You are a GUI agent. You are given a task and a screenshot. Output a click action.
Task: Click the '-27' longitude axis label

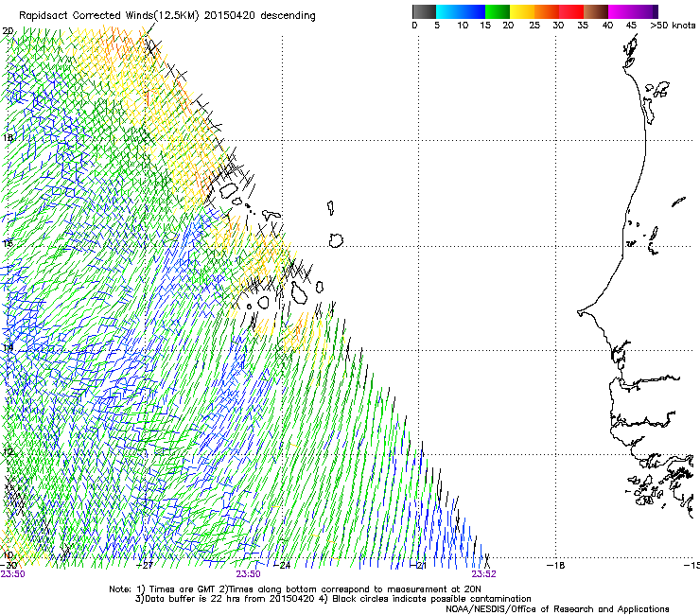pos(145,566)
